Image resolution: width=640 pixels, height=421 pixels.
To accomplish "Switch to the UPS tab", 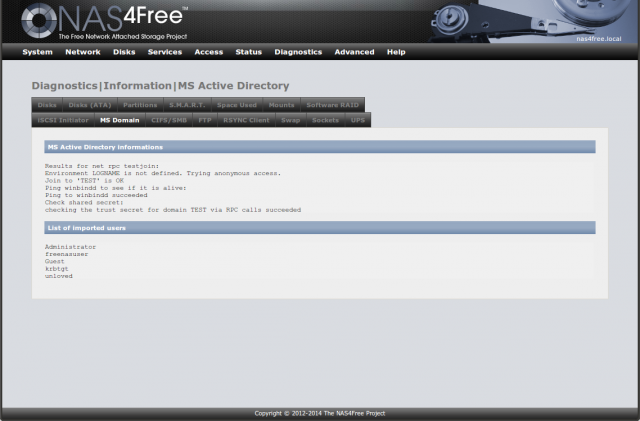I will pos(358,120).
